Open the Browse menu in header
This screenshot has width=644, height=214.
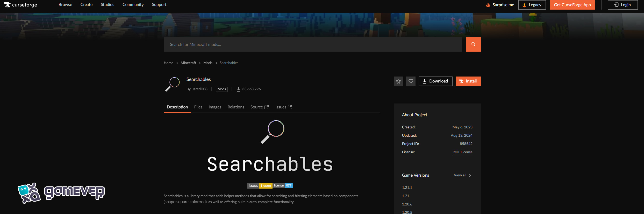click(65, 5)
